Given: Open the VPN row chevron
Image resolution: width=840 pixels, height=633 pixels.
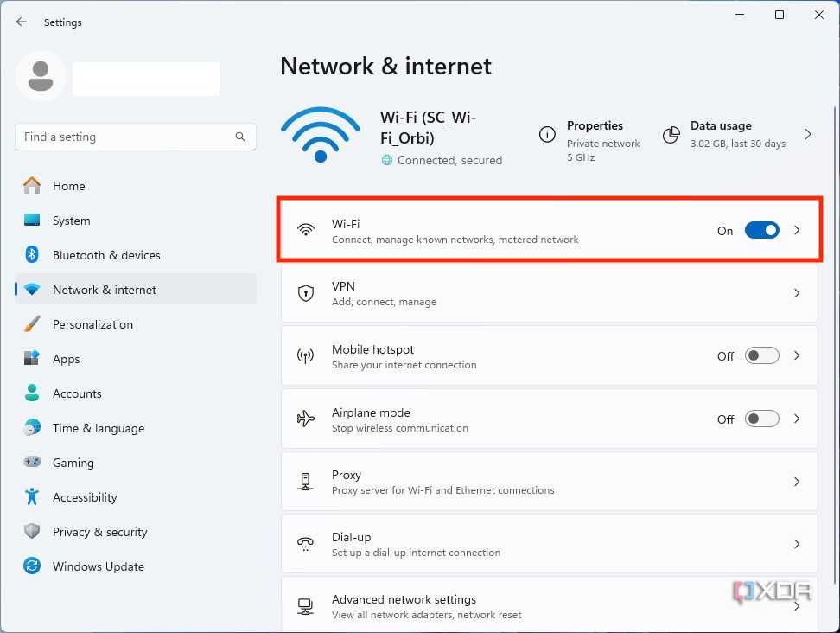Looking at the screenshot, I should pyautogui.click(x=797, y=293).
